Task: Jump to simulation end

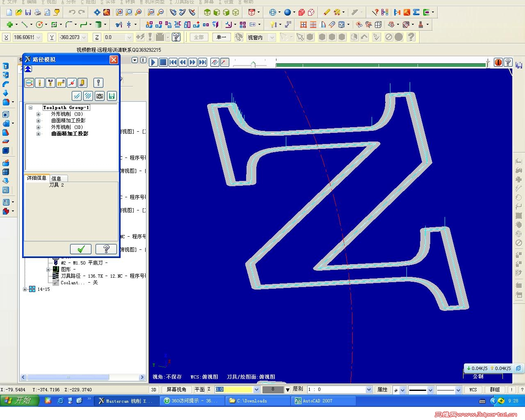Action: (x=202, y=62)
